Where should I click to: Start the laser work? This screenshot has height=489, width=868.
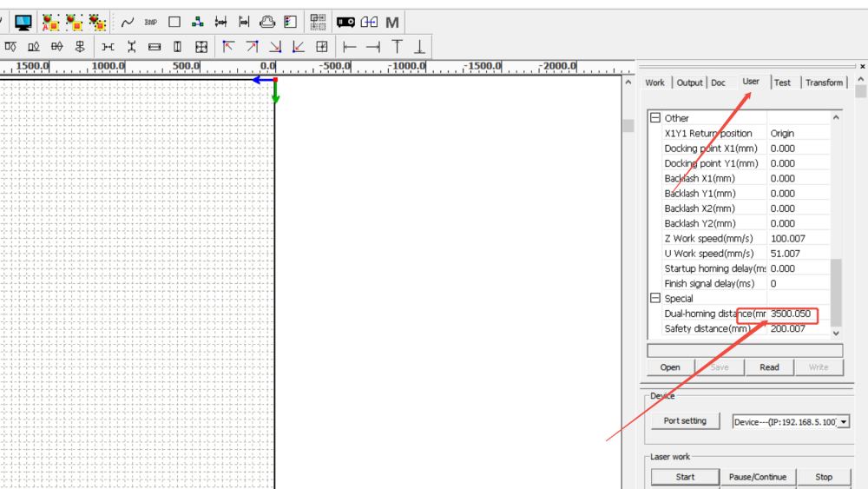click(685, 477)
